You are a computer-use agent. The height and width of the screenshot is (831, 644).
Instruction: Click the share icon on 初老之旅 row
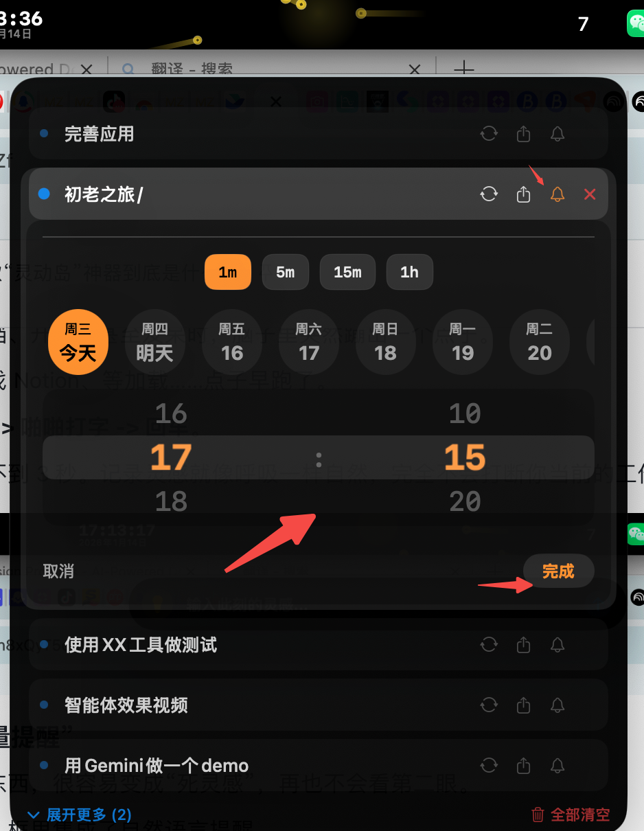click(523, 194)
